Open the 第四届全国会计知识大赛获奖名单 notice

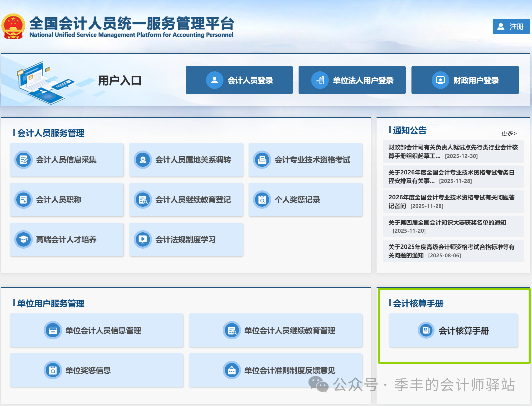pos(447,223)
